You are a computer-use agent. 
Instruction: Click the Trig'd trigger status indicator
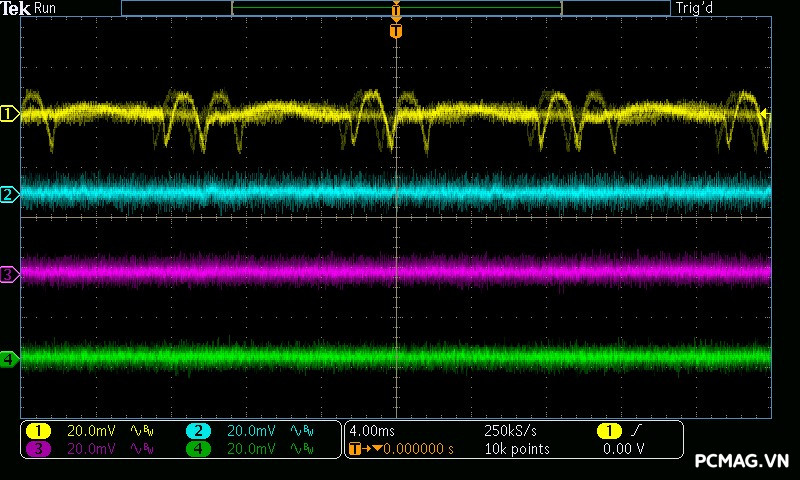point(694,8)
